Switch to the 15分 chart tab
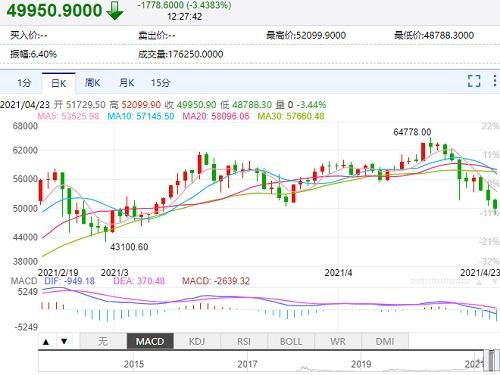 pos(160,83)
